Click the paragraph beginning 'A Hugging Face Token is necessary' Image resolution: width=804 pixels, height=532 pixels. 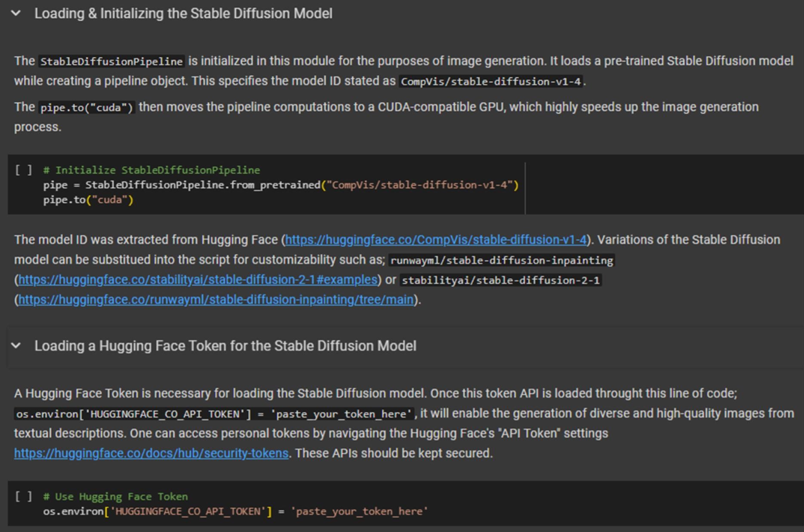pos(404,423)
